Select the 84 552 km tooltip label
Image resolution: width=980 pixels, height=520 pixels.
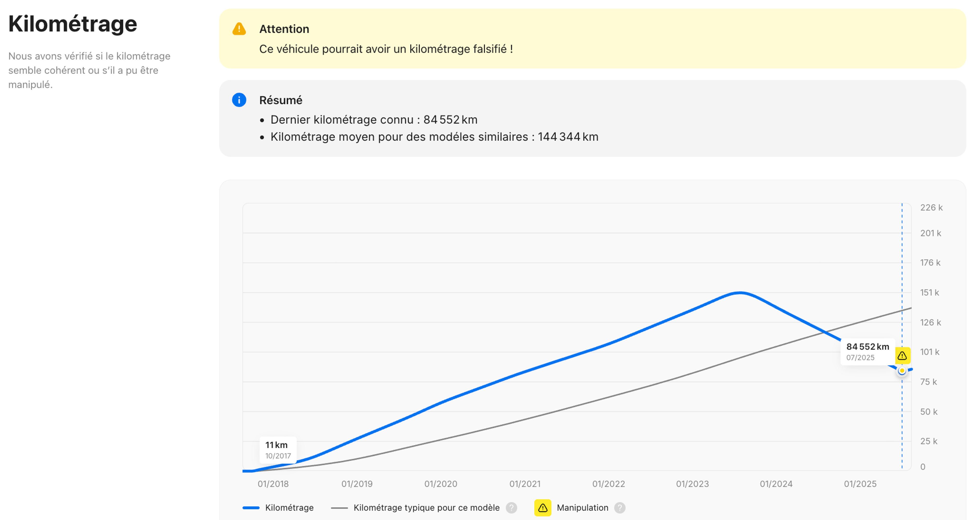(867, 352)
